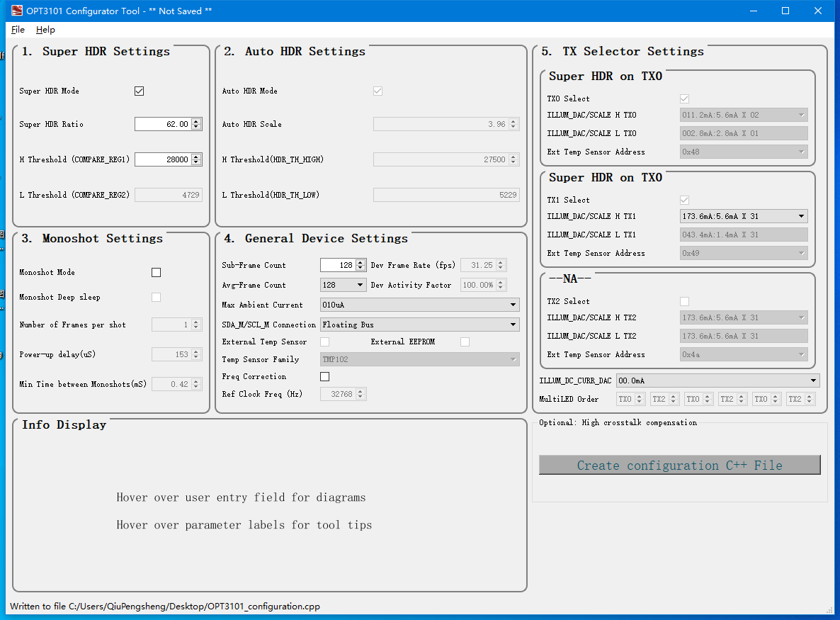Increase Sub-Frame Count with up arrow
Image resolution: width=840 pixels, height=620 pixels.
pos(360,262)
